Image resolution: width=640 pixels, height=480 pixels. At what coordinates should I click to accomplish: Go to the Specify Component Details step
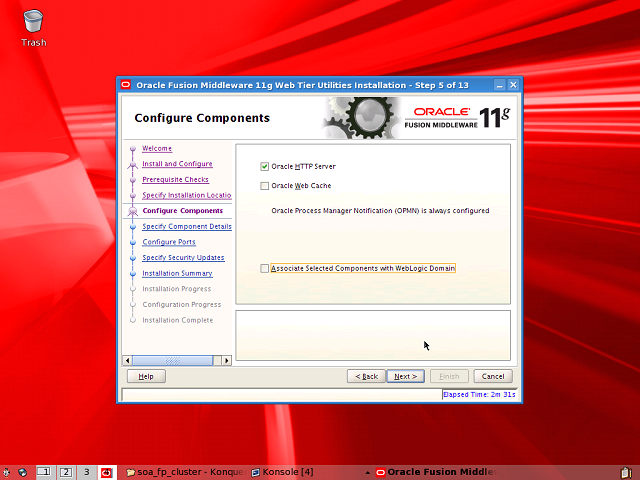[x=187, y=227]
